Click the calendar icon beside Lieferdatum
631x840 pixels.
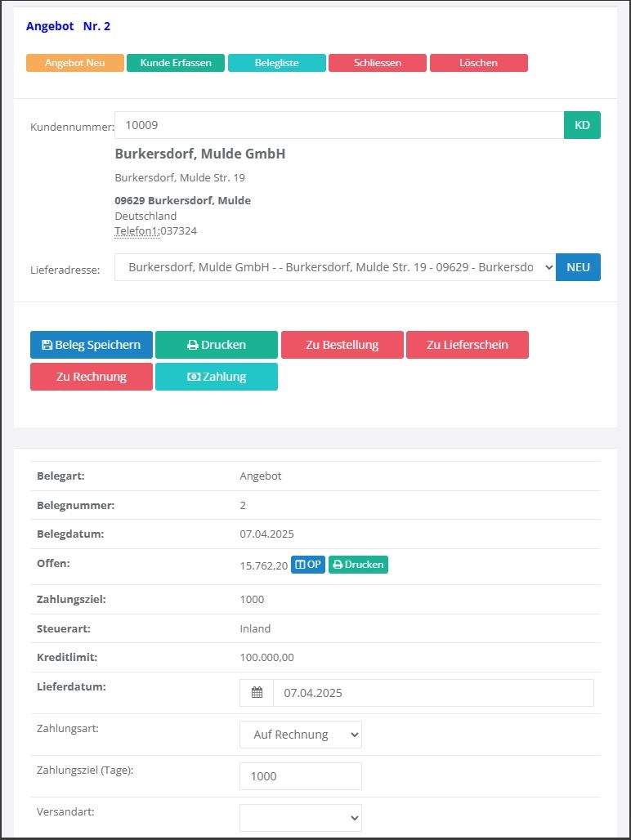[257, 693]
